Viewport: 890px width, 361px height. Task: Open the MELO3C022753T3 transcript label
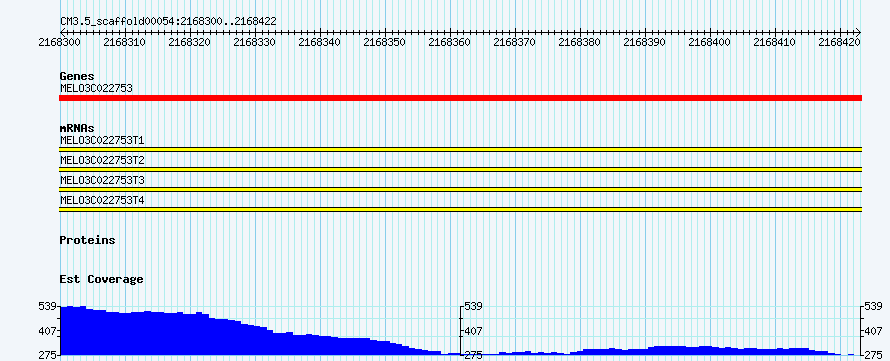102,180
